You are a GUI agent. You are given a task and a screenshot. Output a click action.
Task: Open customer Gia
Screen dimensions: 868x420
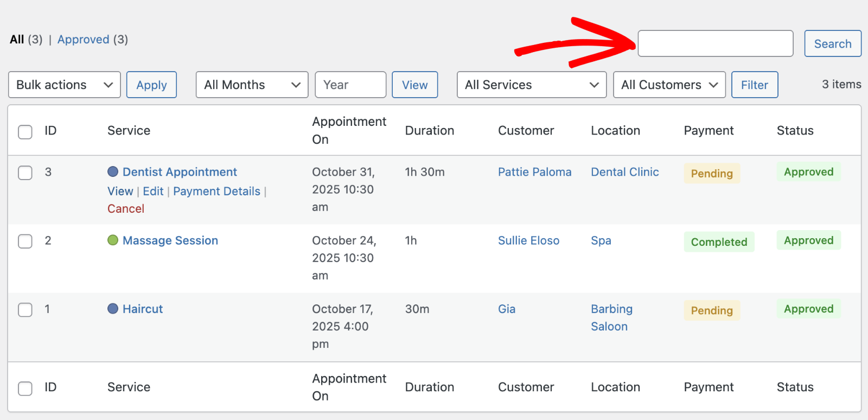(x=507, y=309)
